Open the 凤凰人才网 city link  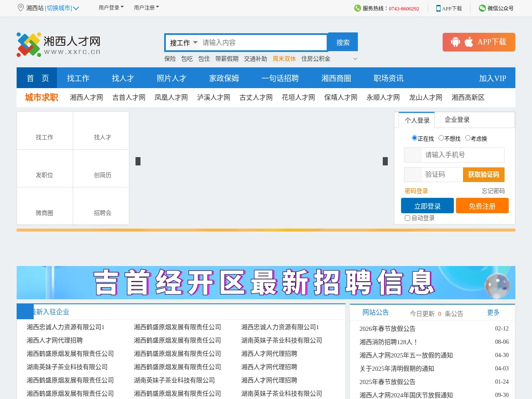coord(171,97)
